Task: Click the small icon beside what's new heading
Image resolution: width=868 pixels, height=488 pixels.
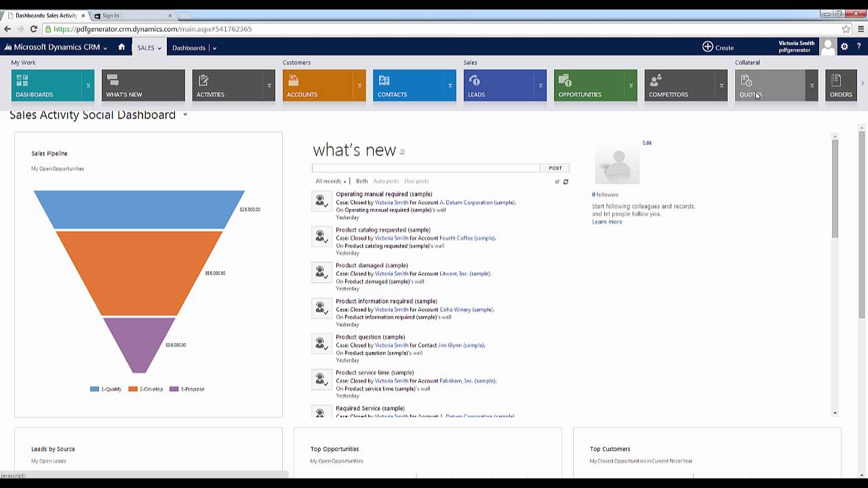Action: pos(402,152)
